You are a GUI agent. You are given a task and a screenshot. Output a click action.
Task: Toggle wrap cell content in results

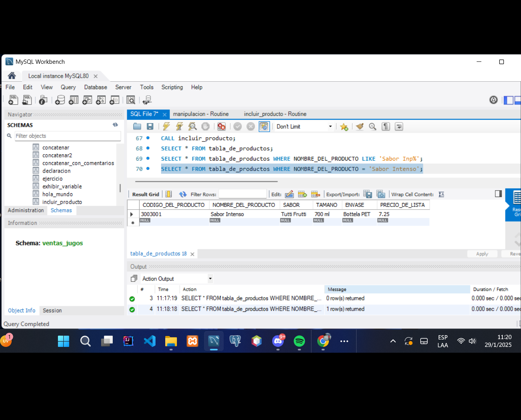click(x=441, y=194)
